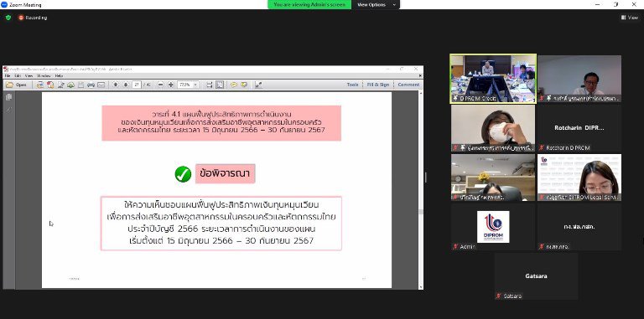Click the email envelope icon in toolbar
644x319 pixels.
tap(101, 85)
